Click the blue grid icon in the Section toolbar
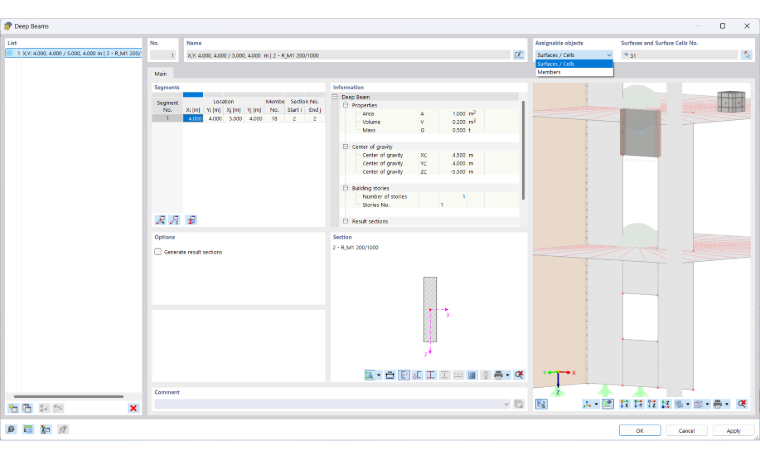 [472, 375]
